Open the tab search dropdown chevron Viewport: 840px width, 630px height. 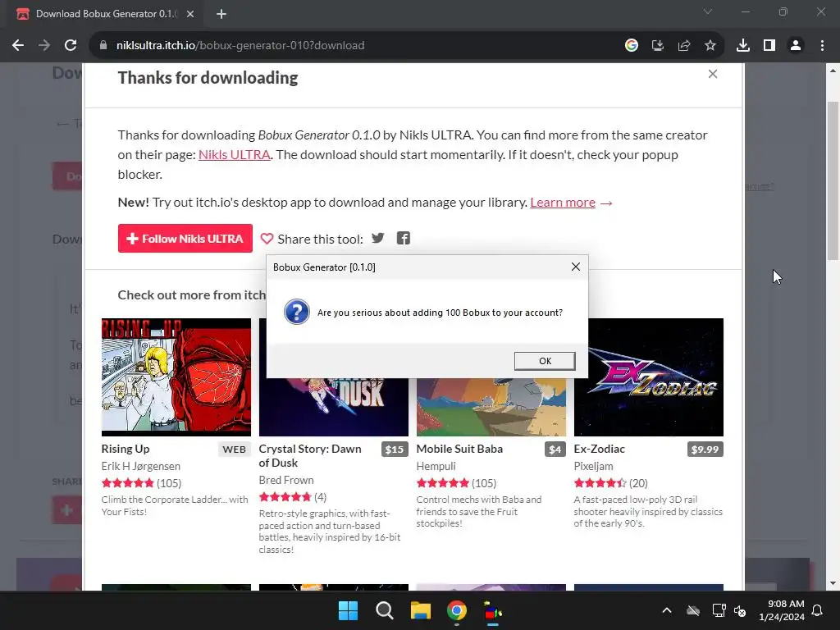pos(708,11)
